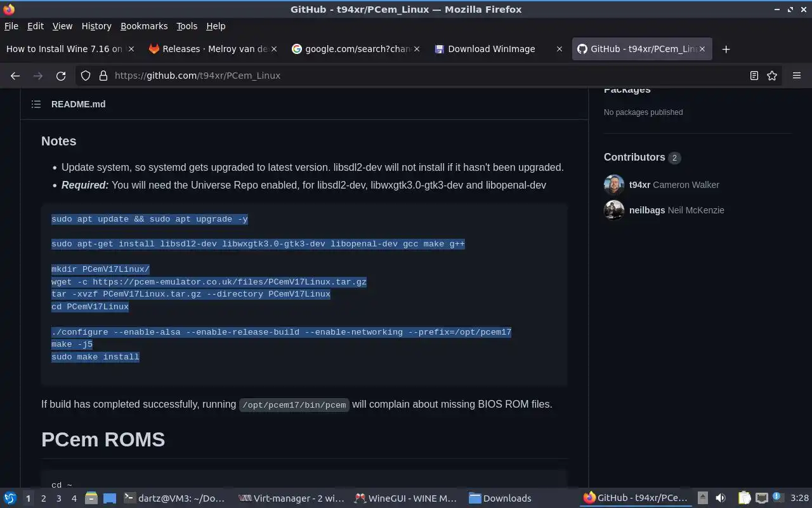This screenshot has width=812, height=508.
Task: Close the Releases Melroy tab
Action: 274,49
